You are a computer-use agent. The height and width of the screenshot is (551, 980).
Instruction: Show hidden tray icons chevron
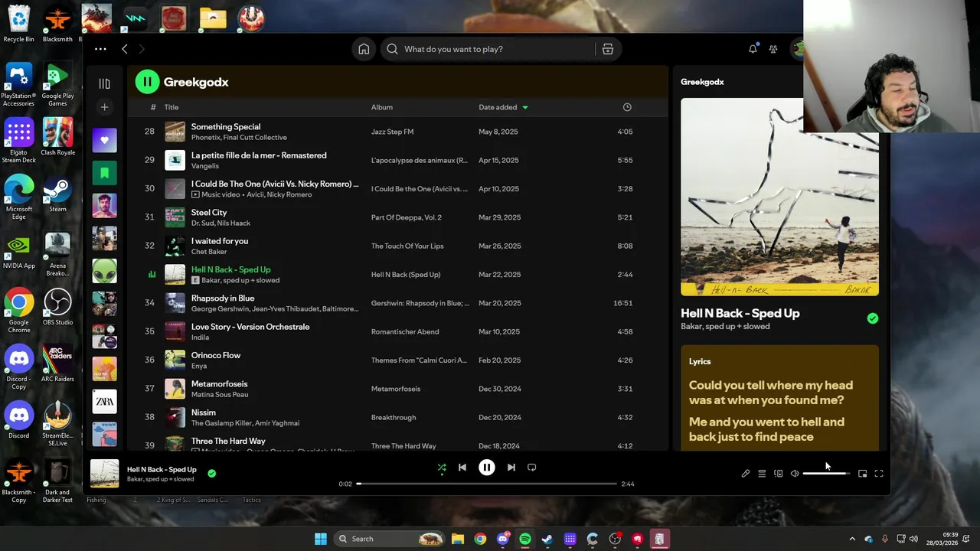pyautogui.click(x=852, y=539)
